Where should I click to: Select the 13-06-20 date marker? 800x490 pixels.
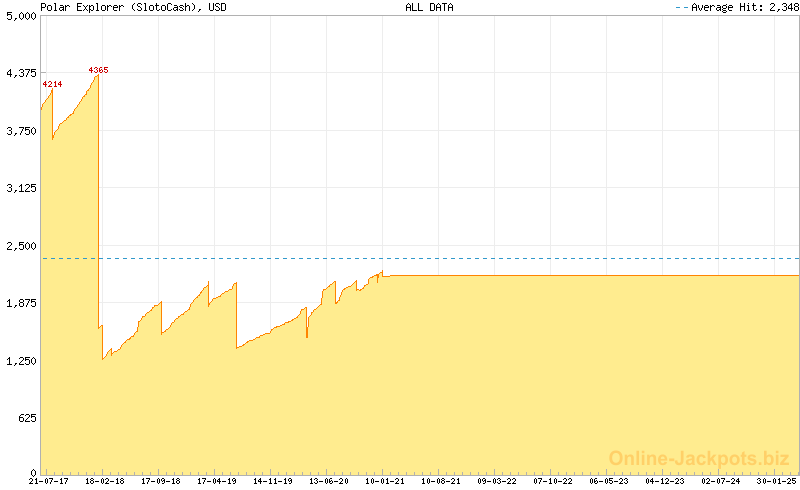(328, 481)
